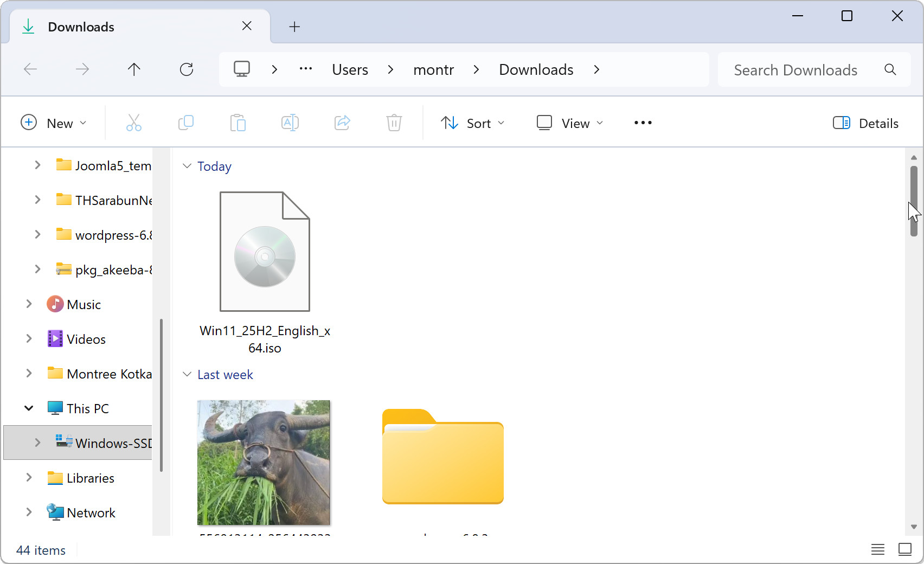924x564 pixels.
Task: Click the Copy icon in the toolbar
Action: click(186, 123)
